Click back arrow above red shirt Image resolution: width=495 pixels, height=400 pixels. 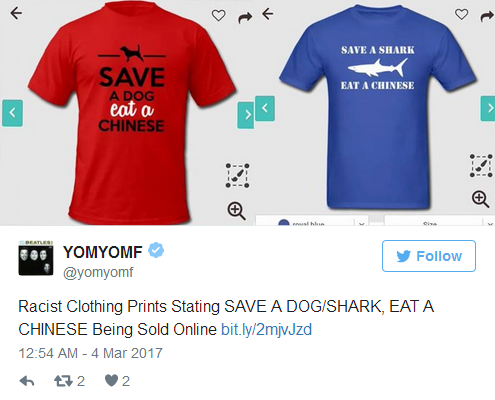(16, 13)
